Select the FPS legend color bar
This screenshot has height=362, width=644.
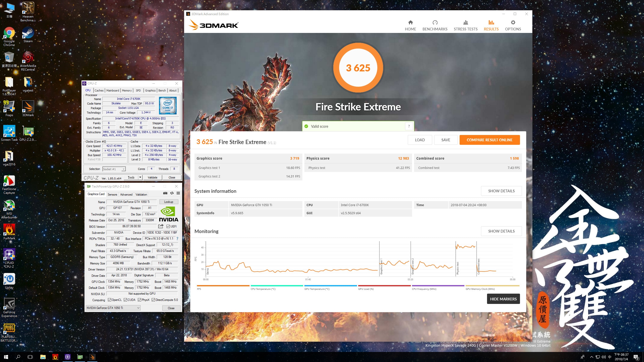[x=223, y=286]
